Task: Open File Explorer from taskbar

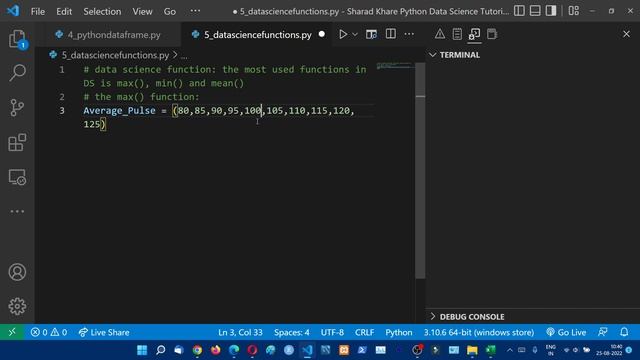Action: (x=472, y=350)
